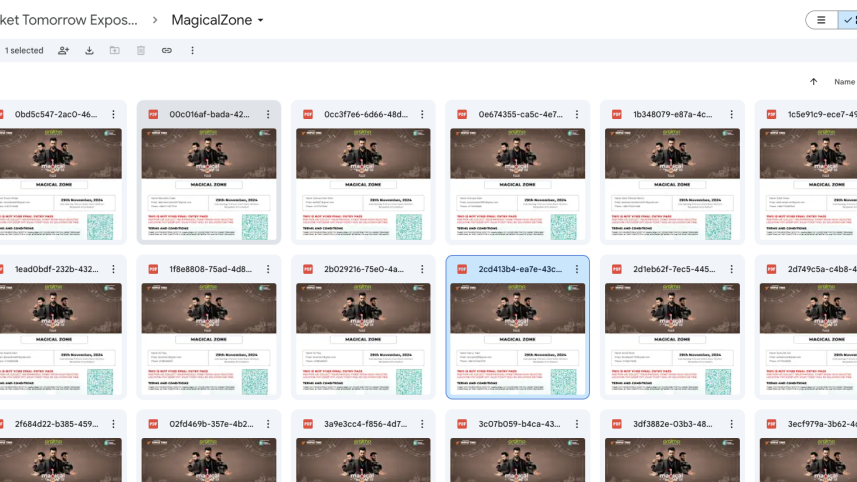
Task: Select thumbnail of 00c016af-bada ticket PDF
Action: (x=209, y=185)
